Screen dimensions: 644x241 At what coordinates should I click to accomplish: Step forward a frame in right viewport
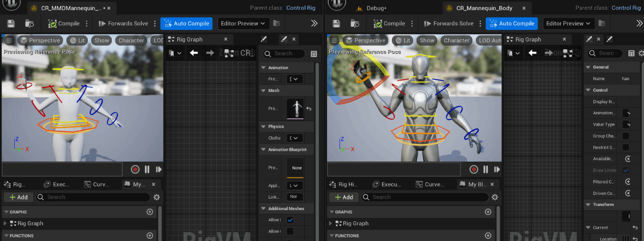497,170
